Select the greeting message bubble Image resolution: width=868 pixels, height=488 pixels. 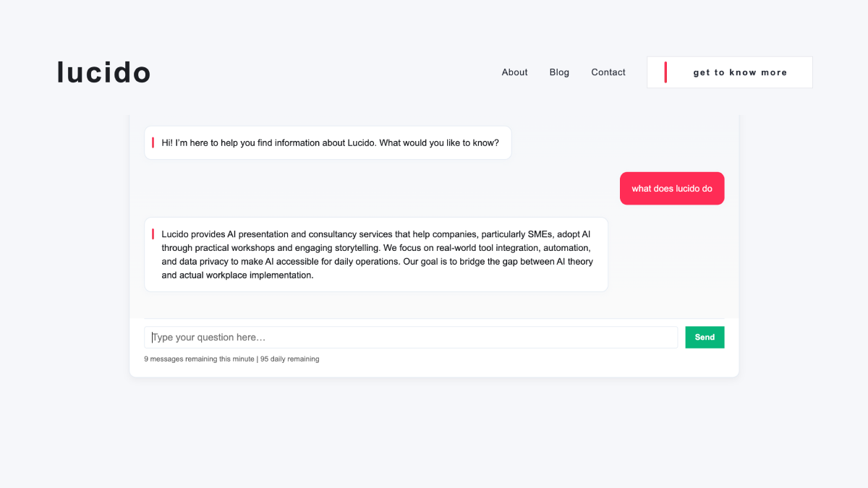328,142
